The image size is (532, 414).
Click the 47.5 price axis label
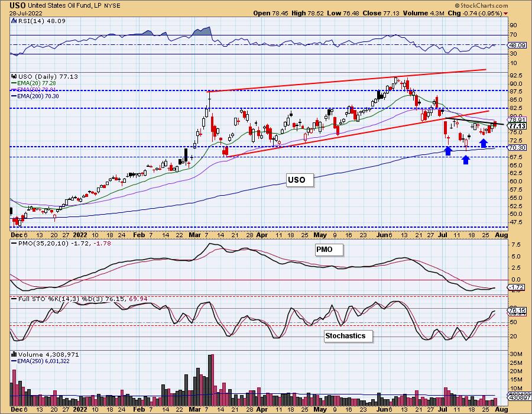click(515, 222)
